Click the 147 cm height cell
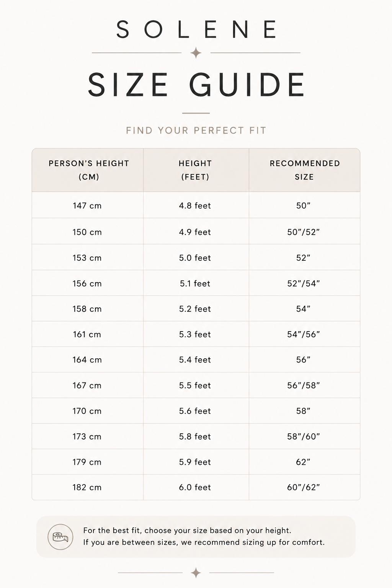This screenshot has height=588, width=392. pyautogui.click(x=88, y=206)
